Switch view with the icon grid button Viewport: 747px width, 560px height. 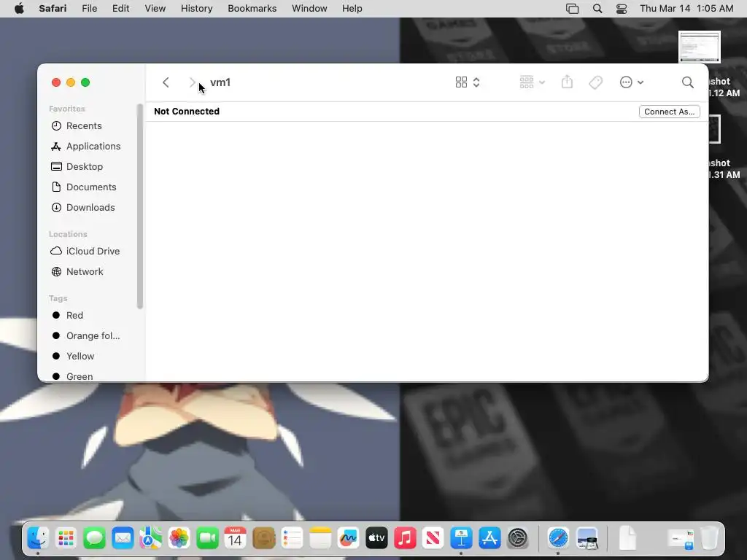click(461, 82)
